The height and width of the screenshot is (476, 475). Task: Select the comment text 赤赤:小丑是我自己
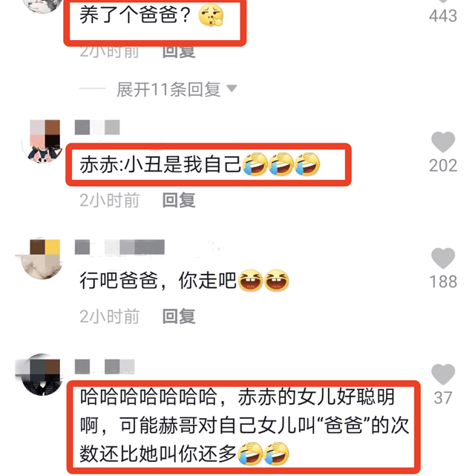(200, 164)
